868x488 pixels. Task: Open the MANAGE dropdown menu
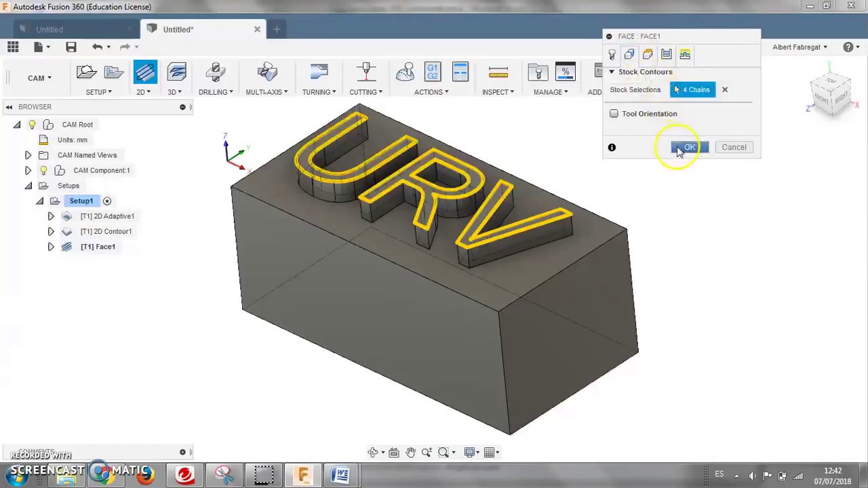(551, 92)
